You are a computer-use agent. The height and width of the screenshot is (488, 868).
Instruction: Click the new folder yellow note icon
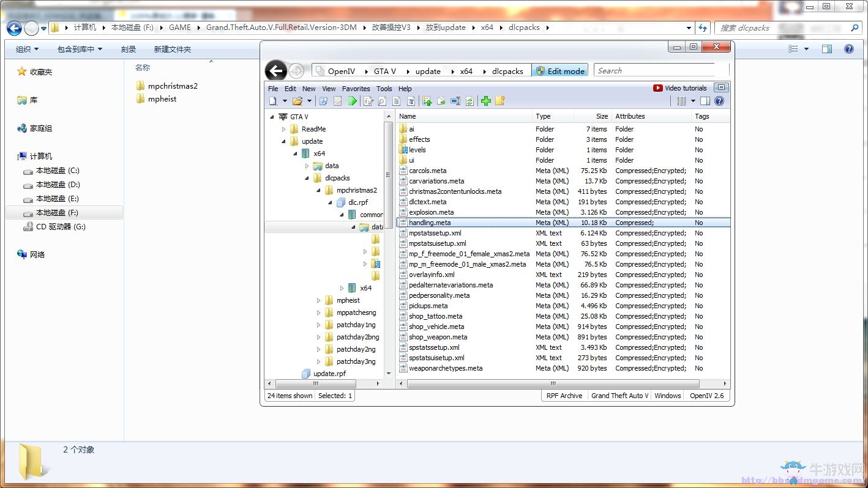[x=500, y=101]
